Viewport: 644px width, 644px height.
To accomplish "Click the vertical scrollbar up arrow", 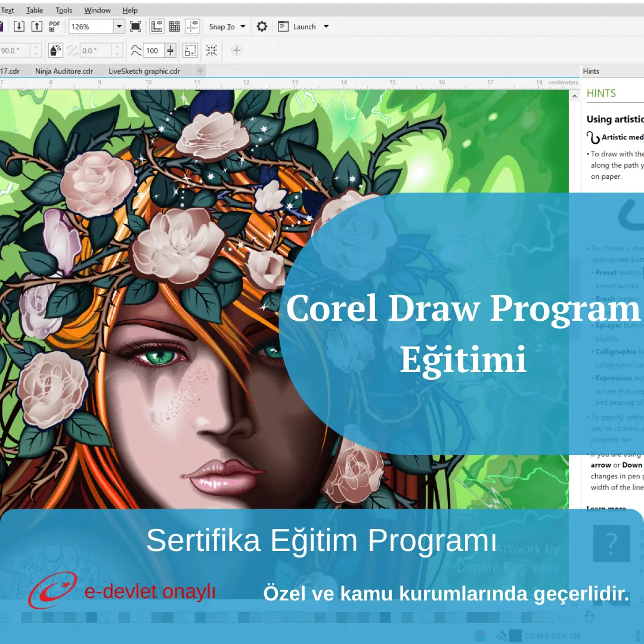I will 575,96.
